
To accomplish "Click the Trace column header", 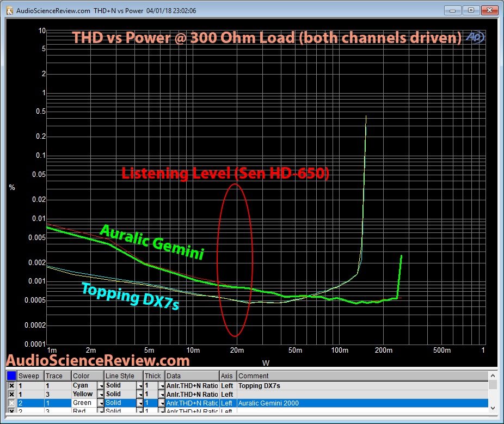I will (x=58, y=376).
